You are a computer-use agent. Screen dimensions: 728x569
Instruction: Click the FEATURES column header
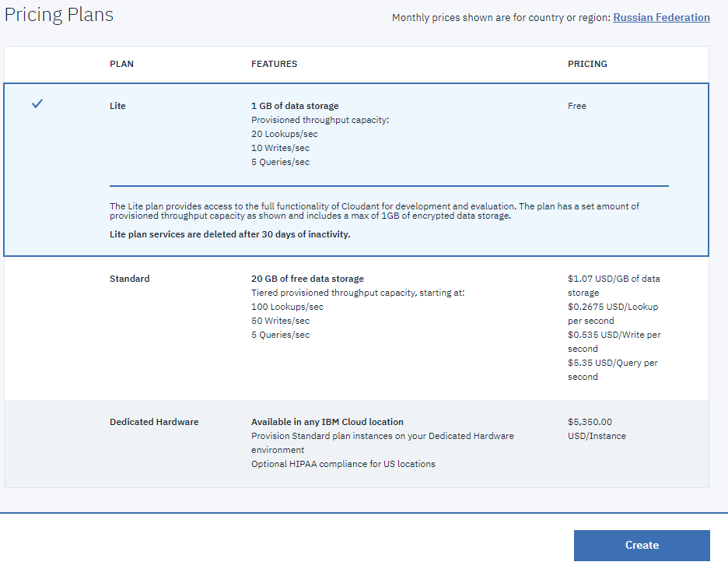tap(274, 64)
